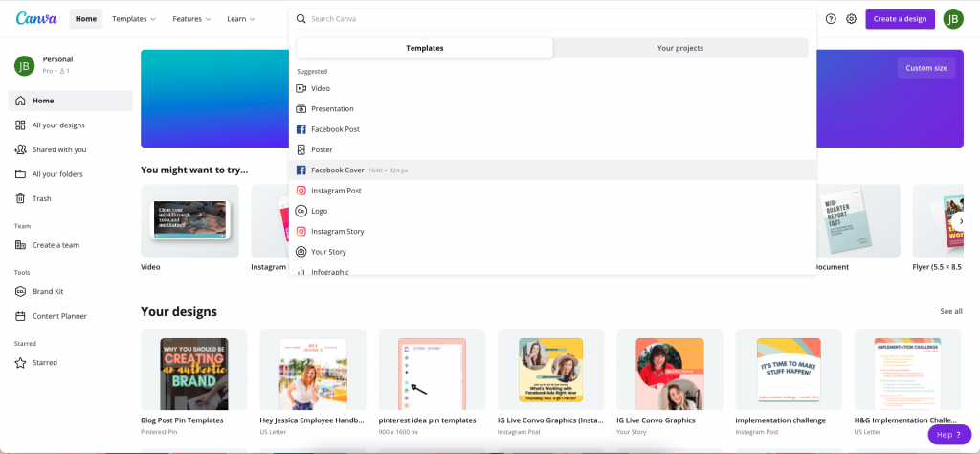Click the Create a team icon
This screenshot has width=980, height=454.
pyautogui.click(x=21, y=245)
